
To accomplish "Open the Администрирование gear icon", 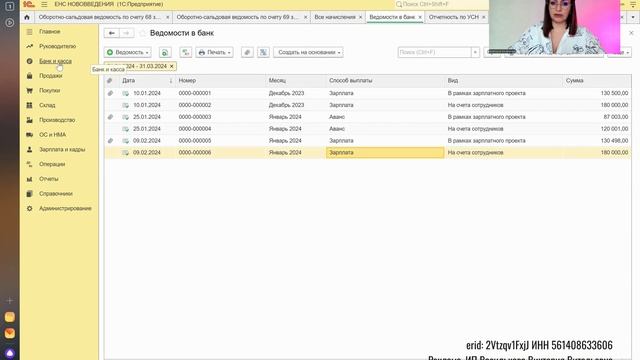I will coord(29,208).
